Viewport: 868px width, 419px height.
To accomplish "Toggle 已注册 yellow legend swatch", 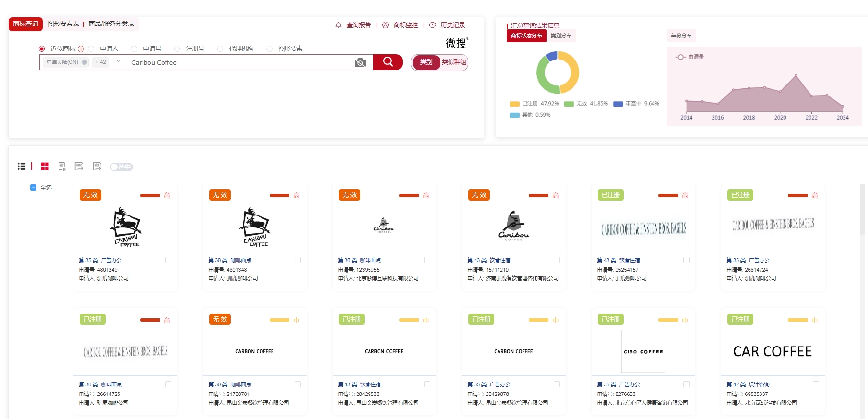I will (514, 104).
